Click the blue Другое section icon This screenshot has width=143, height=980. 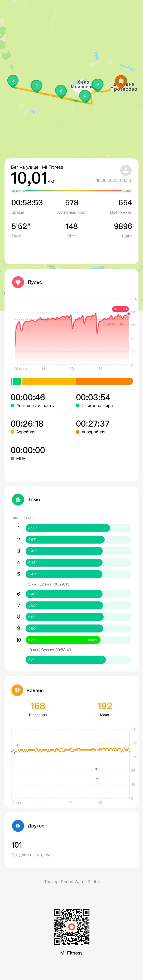point(18,826)
